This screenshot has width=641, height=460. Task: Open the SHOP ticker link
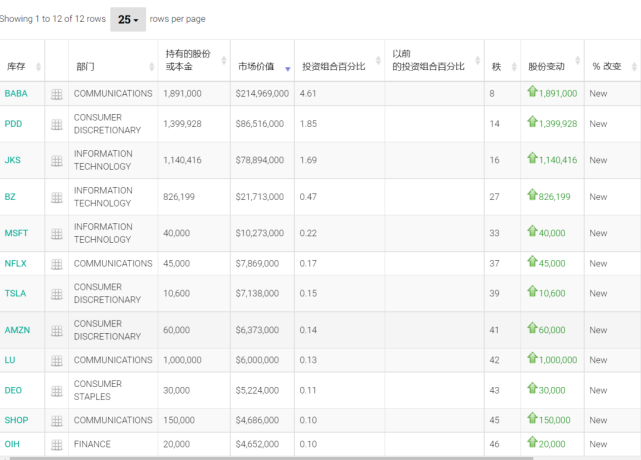[16, 420]
